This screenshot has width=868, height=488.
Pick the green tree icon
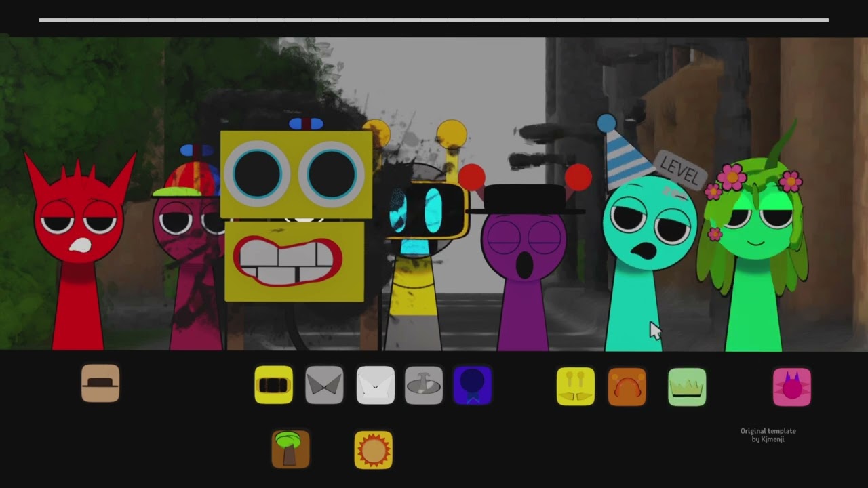(x=290, y=449)
